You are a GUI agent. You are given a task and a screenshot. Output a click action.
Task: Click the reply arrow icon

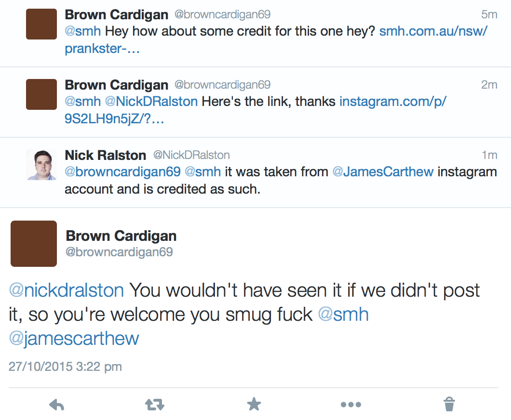tap(57, 405)
